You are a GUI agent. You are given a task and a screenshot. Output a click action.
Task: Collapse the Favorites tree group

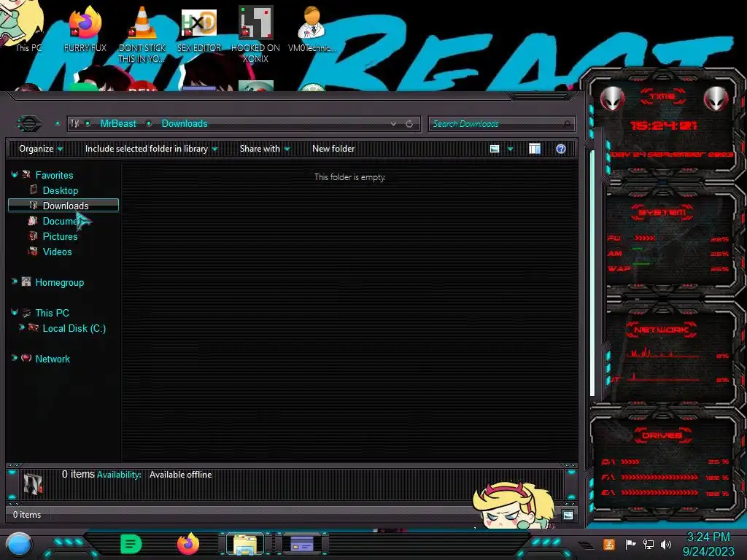(x=15, y=175)
